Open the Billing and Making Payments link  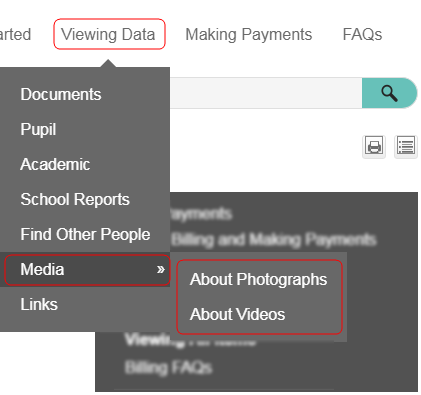coord(274,239)
